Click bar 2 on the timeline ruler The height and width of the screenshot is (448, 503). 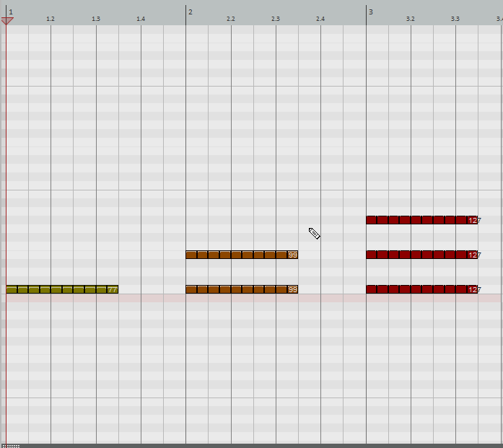point(191,12)
